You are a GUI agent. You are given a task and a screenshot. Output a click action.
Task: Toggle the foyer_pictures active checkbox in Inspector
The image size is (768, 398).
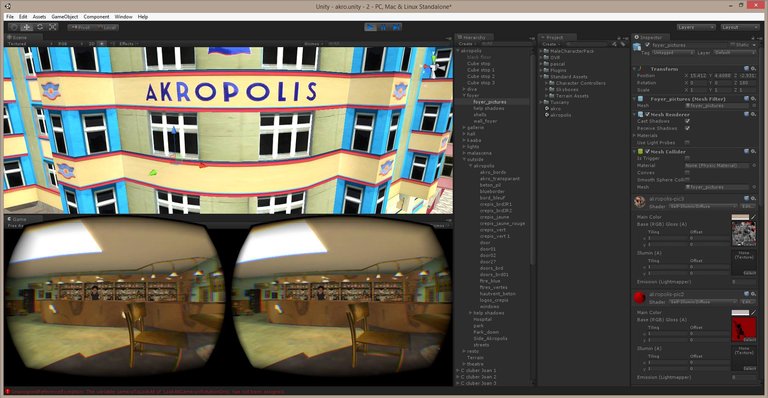coord(647,45)
